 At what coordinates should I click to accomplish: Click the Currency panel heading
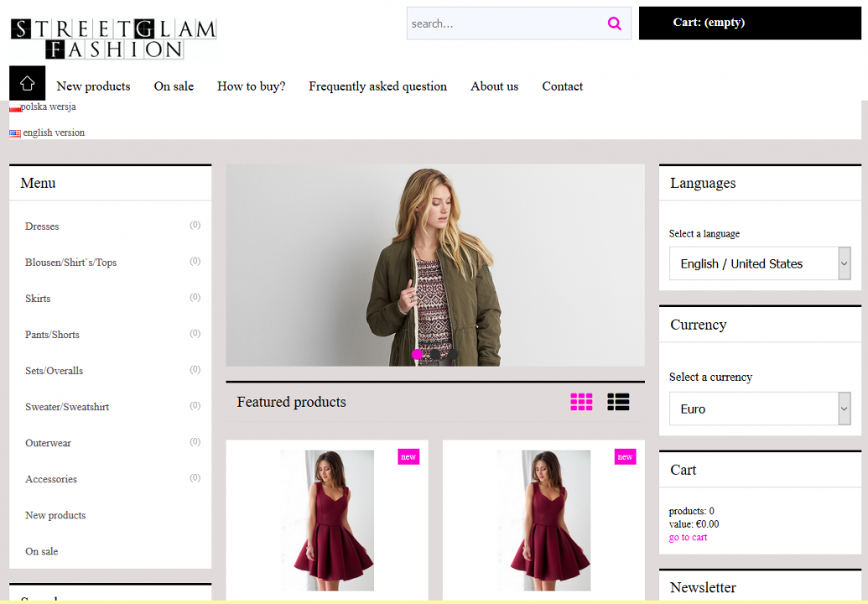coord(698,325)
